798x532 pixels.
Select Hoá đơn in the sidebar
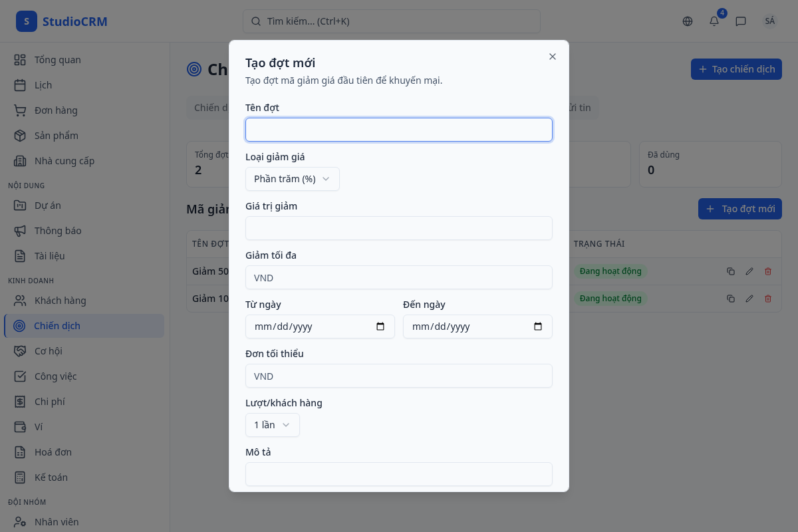click(53, 452)
